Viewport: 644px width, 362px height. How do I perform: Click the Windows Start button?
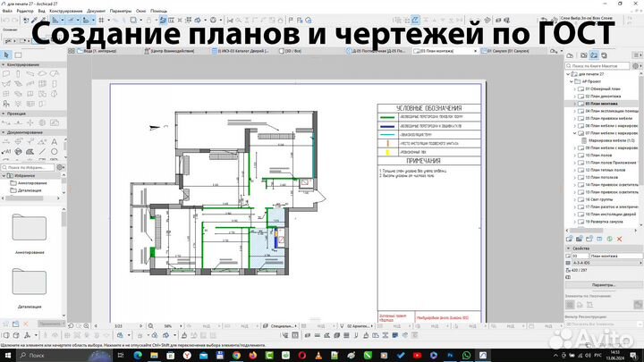coord(8,355)
